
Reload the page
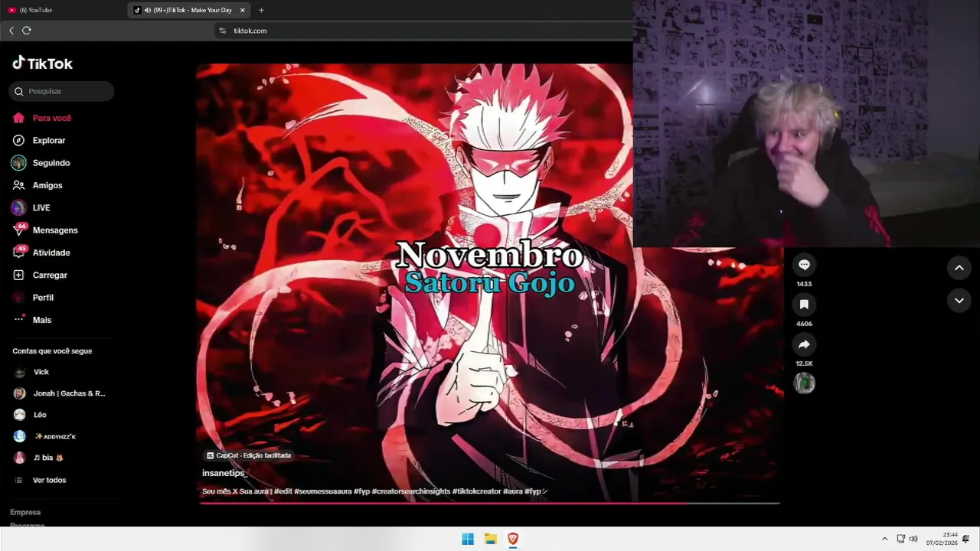point(27,31)
